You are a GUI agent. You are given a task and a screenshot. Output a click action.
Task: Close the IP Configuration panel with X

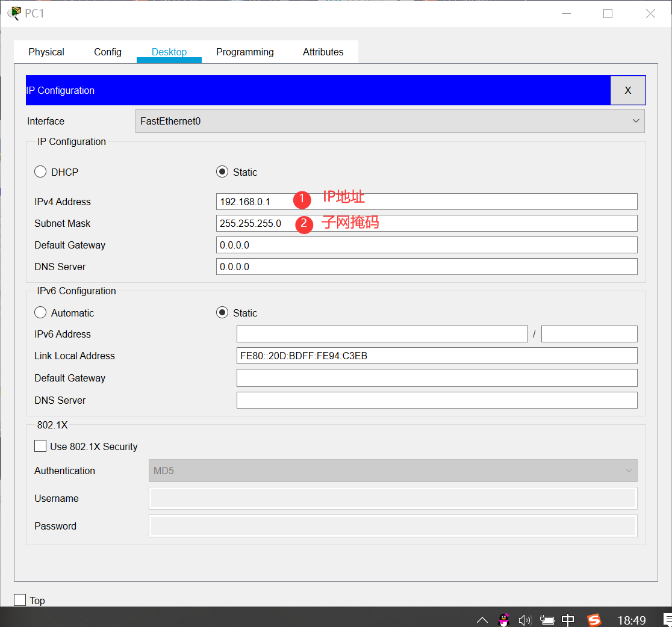pos(628,90)
